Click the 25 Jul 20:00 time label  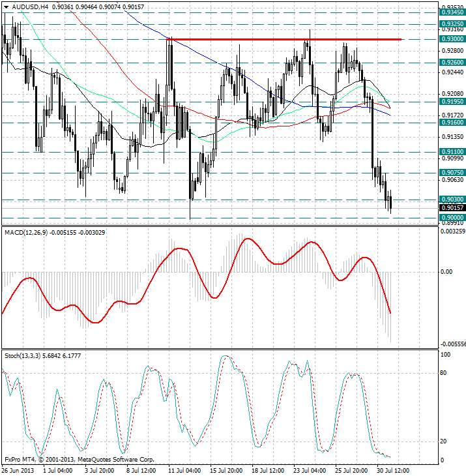351,471
